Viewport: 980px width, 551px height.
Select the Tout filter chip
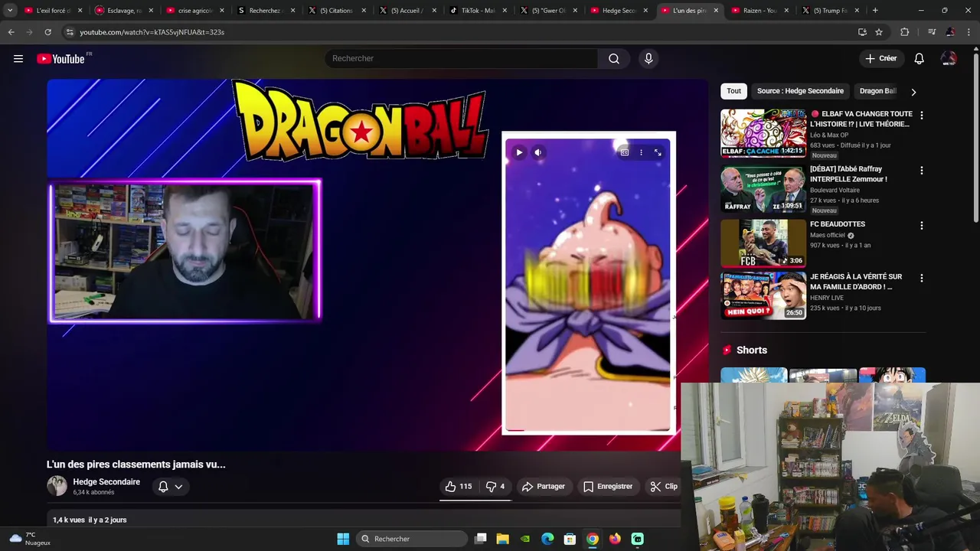733,91
